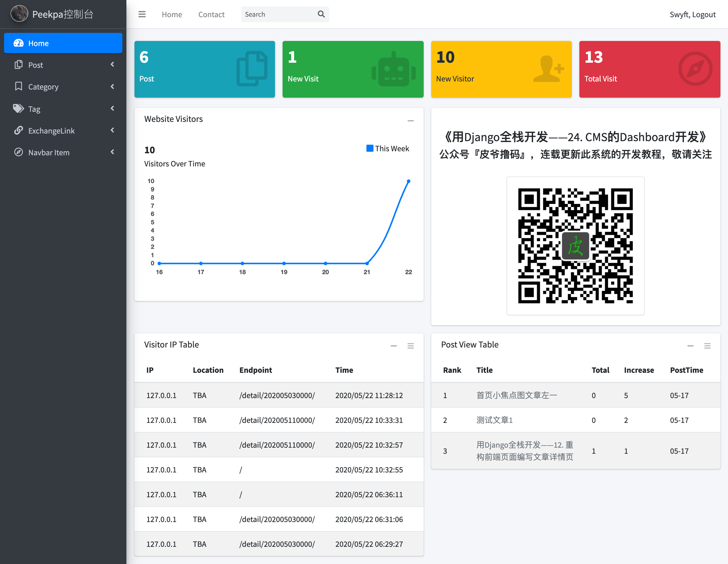This screenshot has width=728, height=564.
Task: Click the hamburger sidebar toggle icon
Action: tap(142, 14)
